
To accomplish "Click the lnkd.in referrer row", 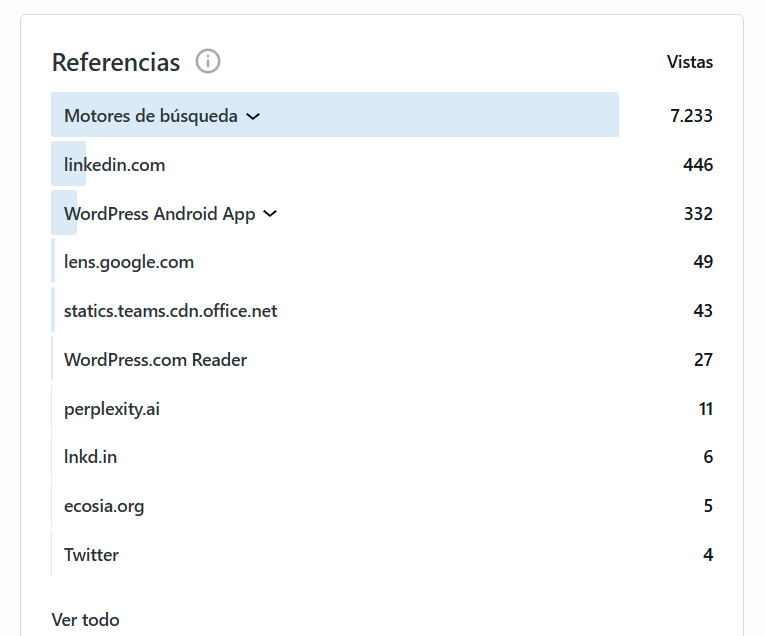I will click(x=90, y=457).
